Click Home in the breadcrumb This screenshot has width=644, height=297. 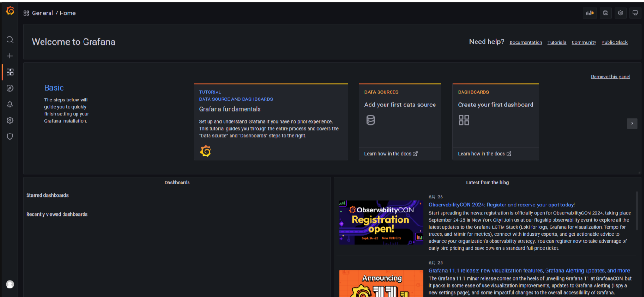click(x=67, y=13)
